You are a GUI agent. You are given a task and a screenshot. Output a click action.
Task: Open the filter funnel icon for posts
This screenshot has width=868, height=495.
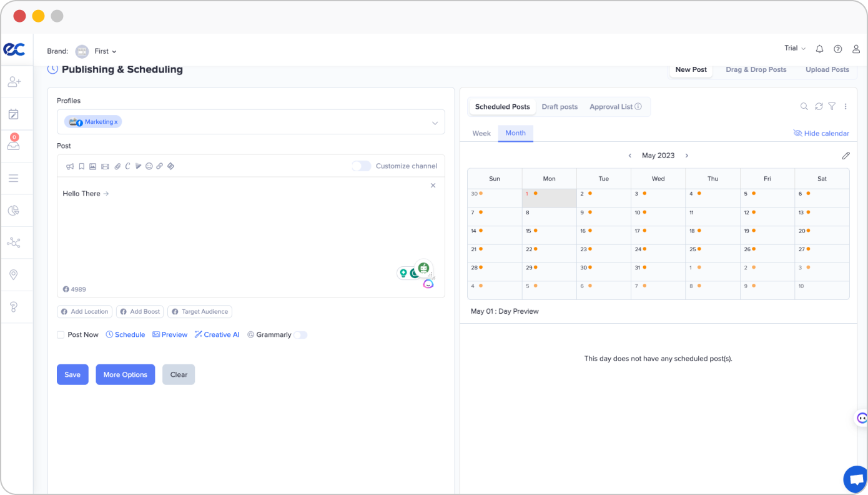[832, 107]
